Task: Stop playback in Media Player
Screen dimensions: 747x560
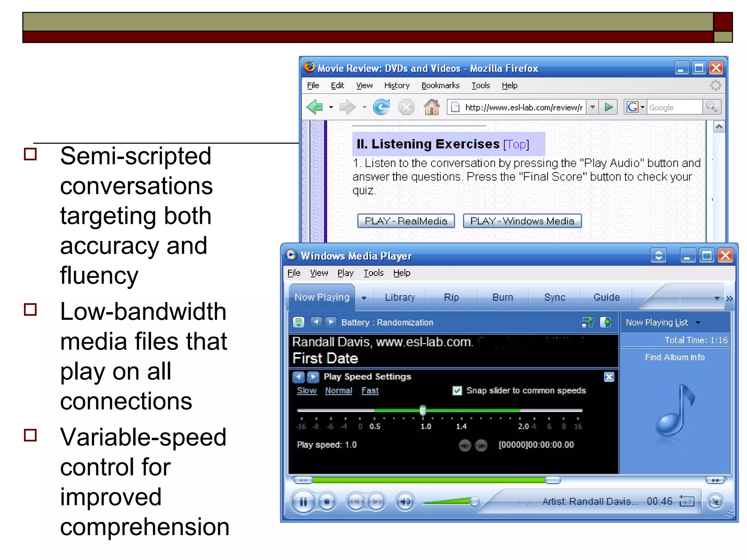Action: pyautogui.click(x=326, y=502)
